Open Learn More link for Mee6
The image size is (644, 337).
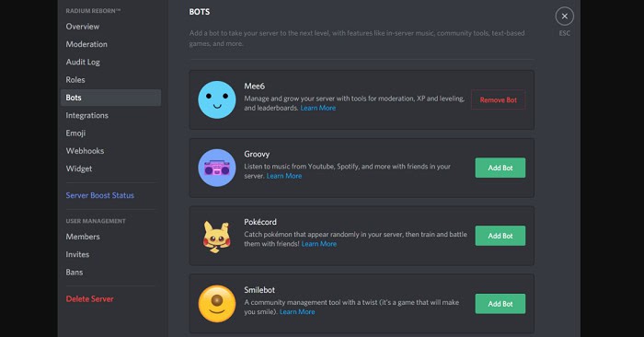tap(318, 108)
